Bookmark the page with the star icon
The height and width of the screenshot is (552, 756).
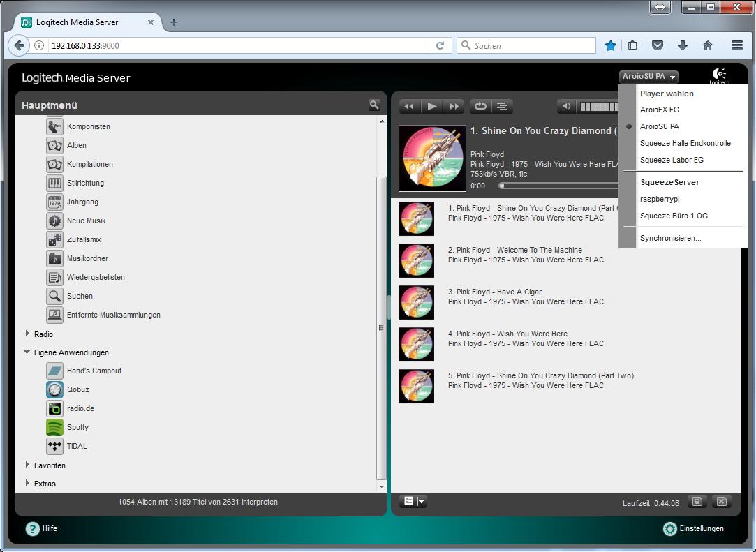coord(610,45)
